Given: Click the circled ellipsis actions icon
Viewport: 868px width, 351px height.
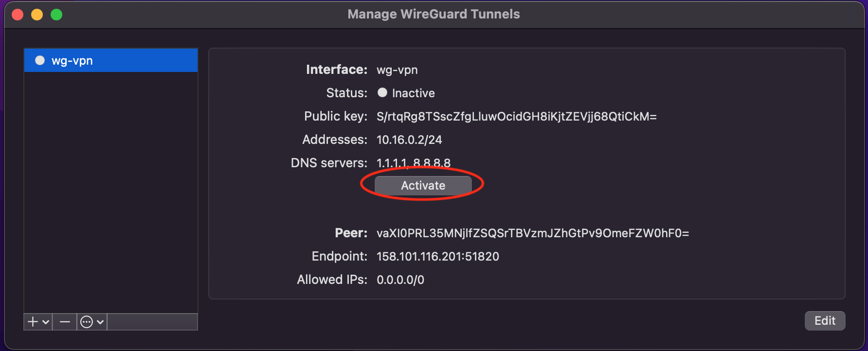Looking at the screenshot, I should [87, 322].
